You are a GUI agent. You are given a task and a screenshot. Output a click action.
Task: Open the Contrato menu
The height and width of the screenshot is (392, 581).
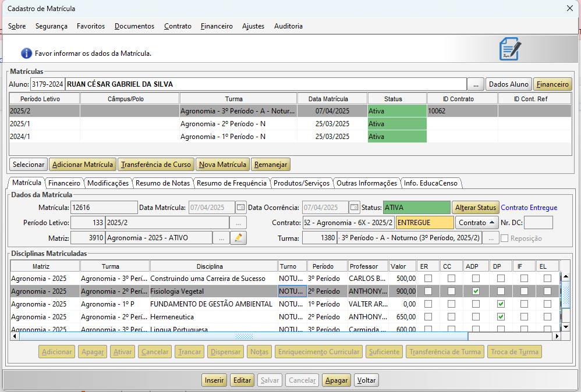point(178,26)
